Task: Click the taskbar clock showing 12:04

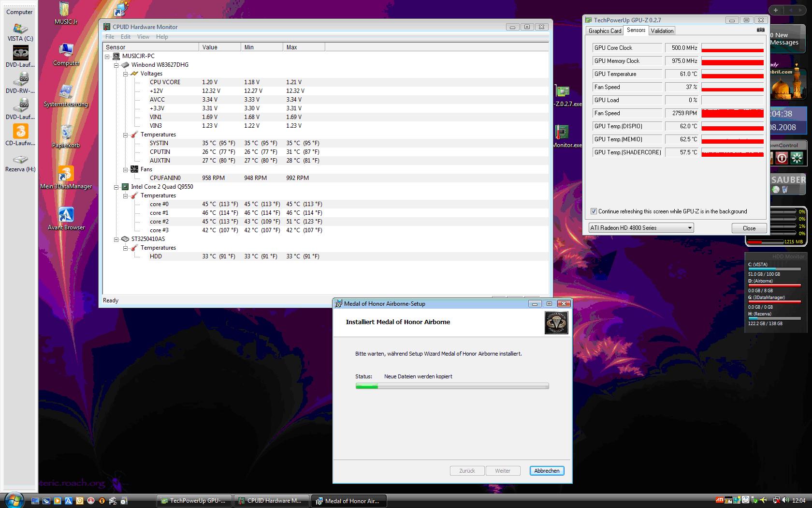Action: coord(799,501)
